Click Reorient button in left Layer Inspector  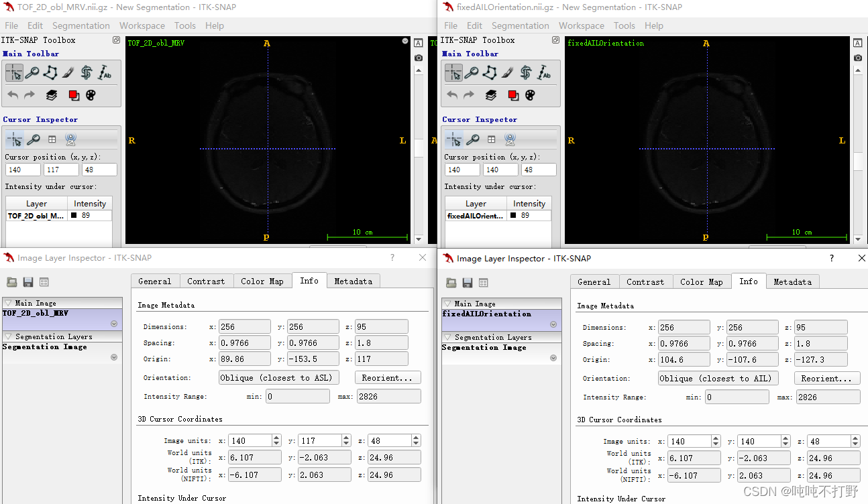pos(388,377)
